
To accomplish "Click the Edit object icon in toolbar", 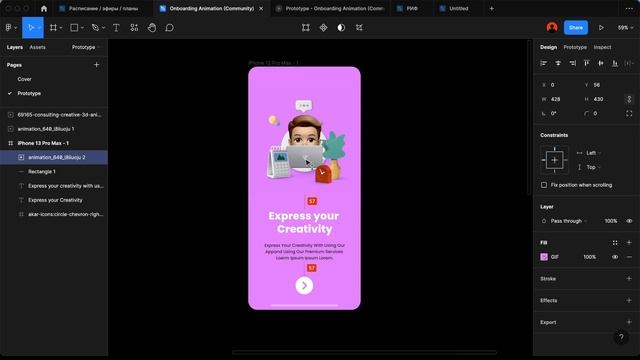I will pos(305,28).
